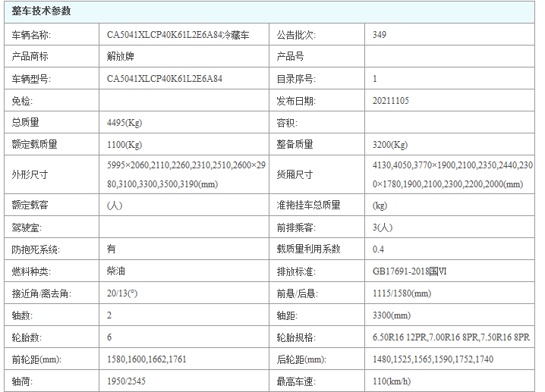Select the vehicle name value ending in 冷藏车
The image size is (545, 392).
pos(176,35)
